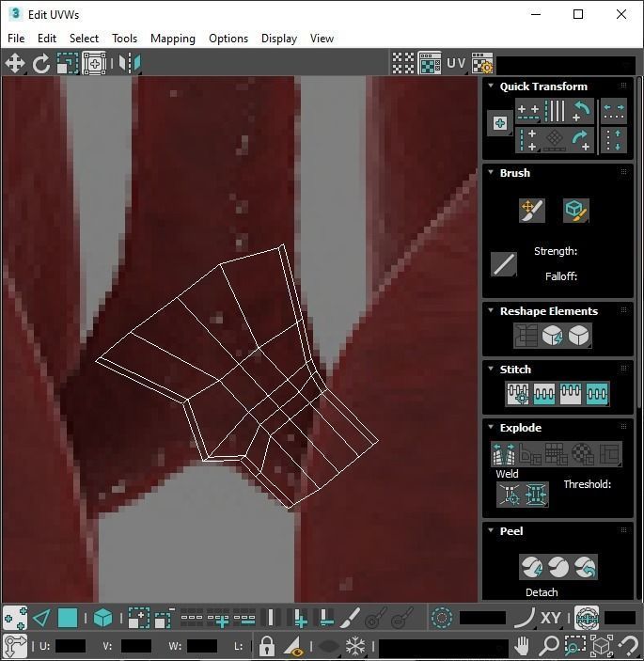644x661 pixels.
Task: Click Weld Selected Subobject icon
Action: [x=536, y=494]
